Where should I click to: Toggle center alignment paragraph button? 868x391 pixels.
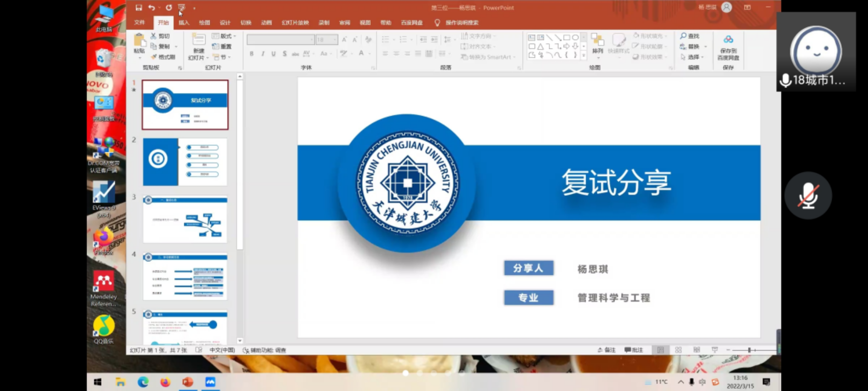[396, 54]
